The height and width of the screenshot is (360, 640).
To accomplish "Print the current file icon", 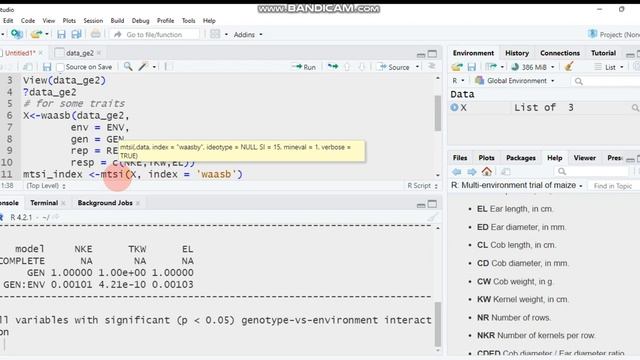I will 96,34.
